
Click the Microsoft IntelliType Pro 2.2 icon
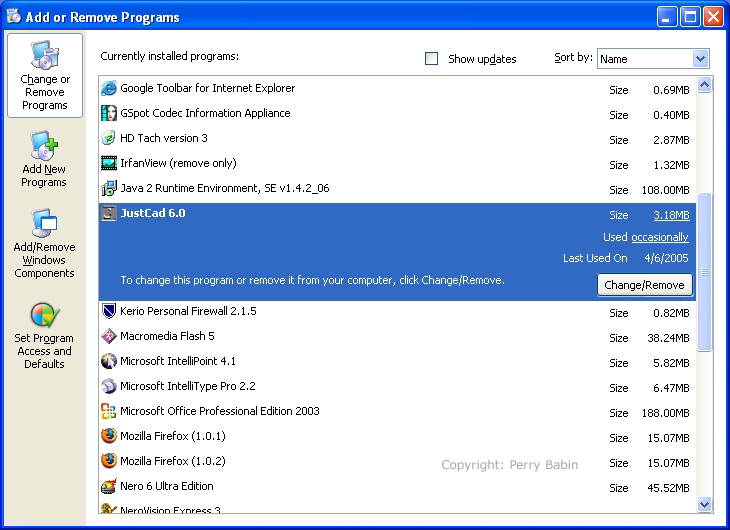[x=108, y=386]
